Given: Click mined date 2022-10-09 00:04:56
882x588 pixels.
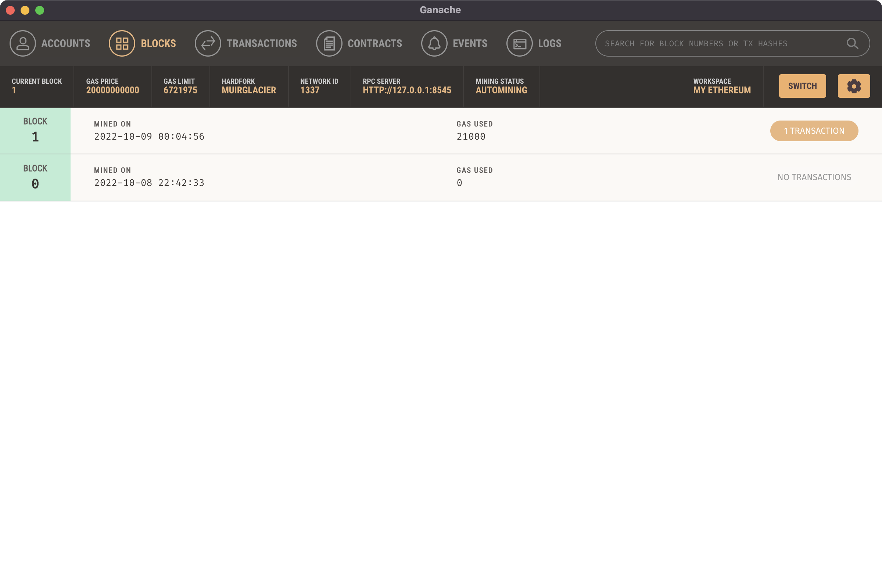Looking at the screenshot, I should tap(149, 136).
